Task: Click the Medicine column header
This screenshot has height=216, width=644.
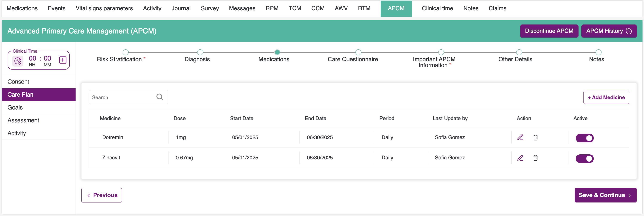Action: (x=110, y=118)
